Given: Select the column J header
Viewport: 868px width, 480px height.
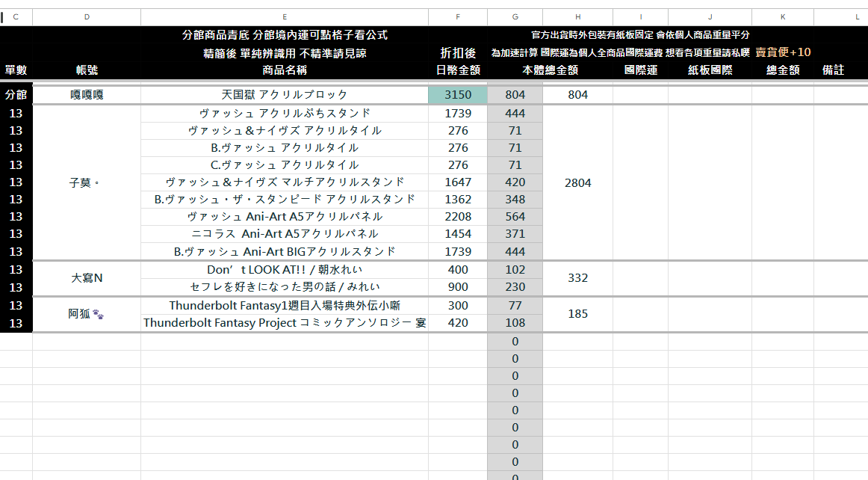Looking at the screenshot, I should 710,17.
